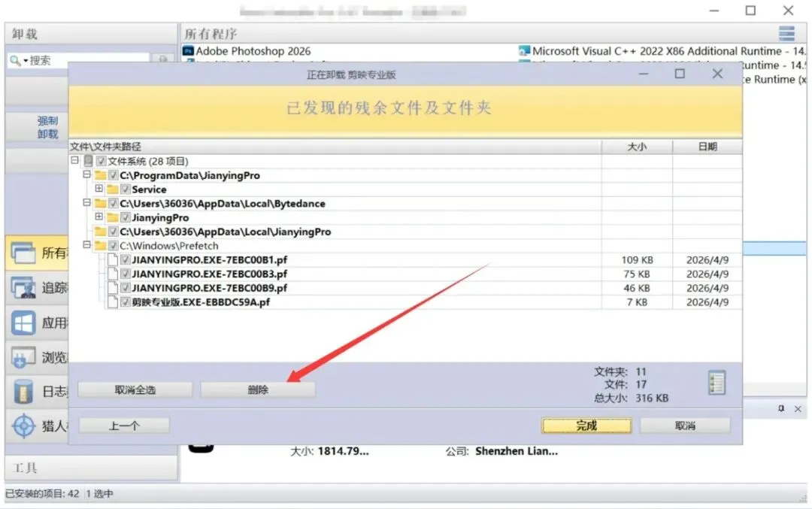Image resolution: width=812 pixels, height=509 pixels.
Task: Uncheck JIANYINGPRO.EXE-7EBC00B3.pf checkbox
Action: (x=126, y=274)
